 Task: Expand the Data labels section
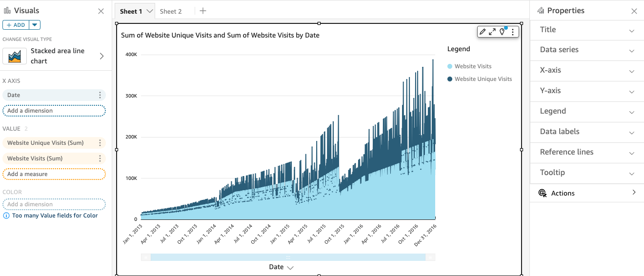click(587, 132)
